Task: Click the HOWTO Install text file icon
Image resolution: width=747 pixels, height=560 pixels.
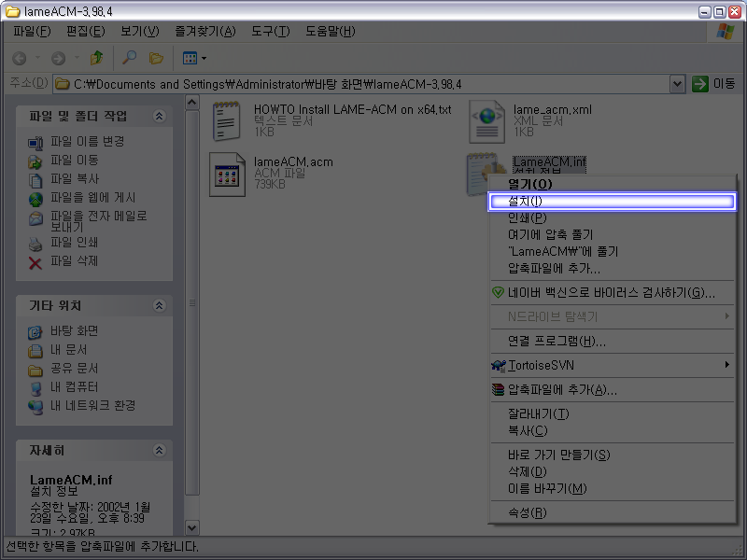Action: [x=226, y=121]
